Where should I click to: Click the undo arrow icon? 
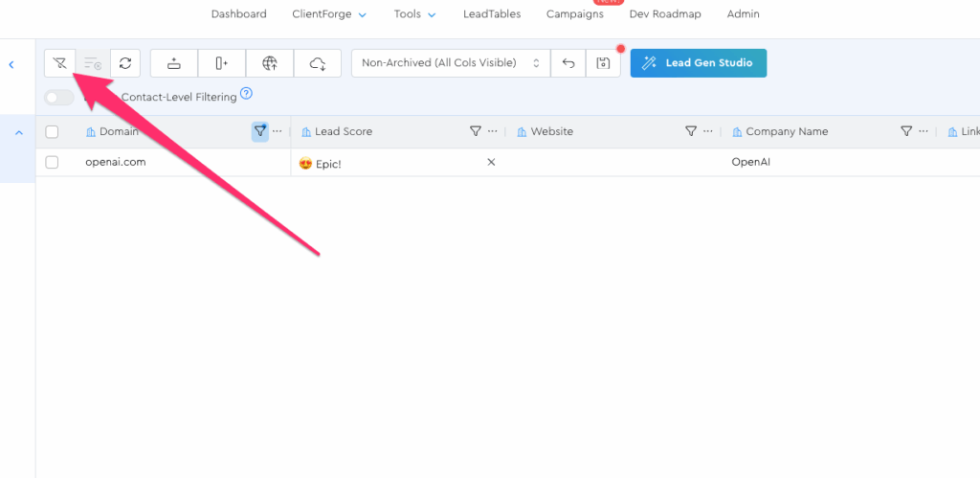tap(568, 63)
